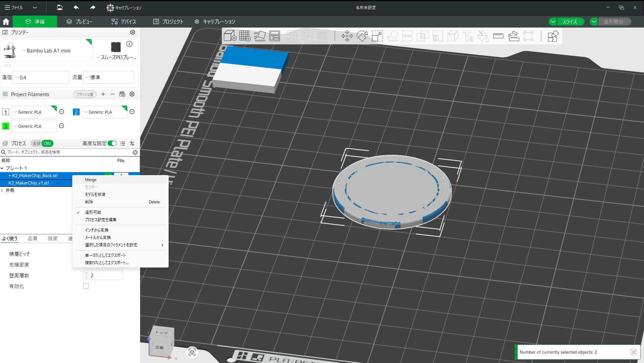644x363 pixels.
Task: Open the スムーズPEIプレート plate type dropdown
Action: tap(116, 57)
